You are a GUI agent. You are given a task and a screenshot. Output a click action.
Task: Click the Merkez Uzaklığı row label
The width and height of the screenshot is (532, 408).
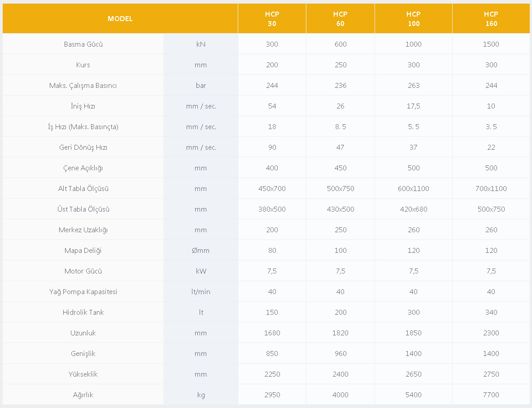pyautogui.click(x=83, y=230)
